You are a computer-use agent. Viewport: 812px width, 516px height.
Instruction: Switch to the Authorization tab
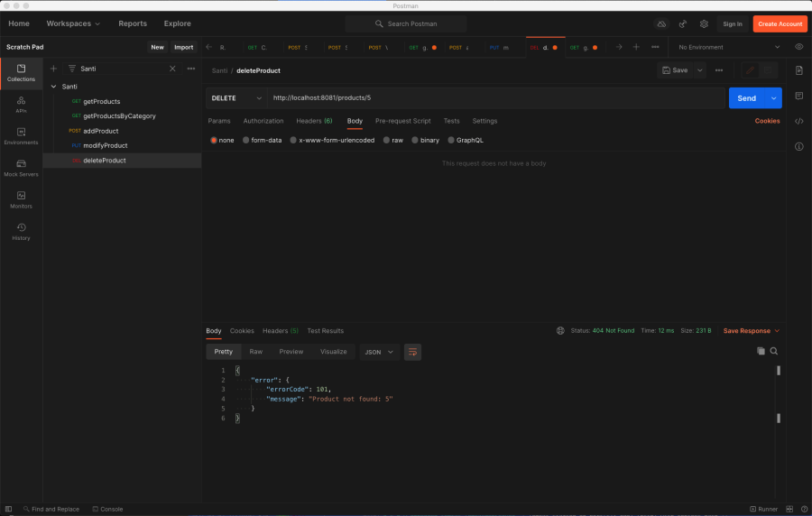(263, 121)
